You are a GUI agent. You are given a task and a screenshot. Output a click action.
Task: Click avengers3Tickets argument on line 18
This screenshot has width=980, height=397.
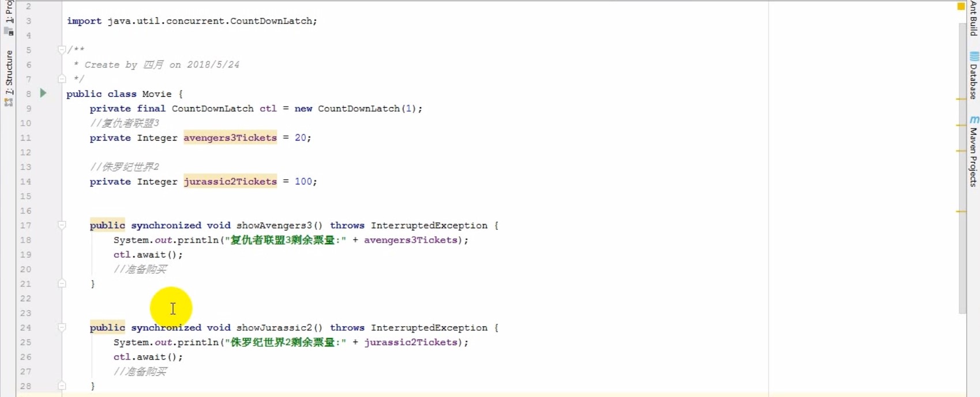tap(411, 240)
